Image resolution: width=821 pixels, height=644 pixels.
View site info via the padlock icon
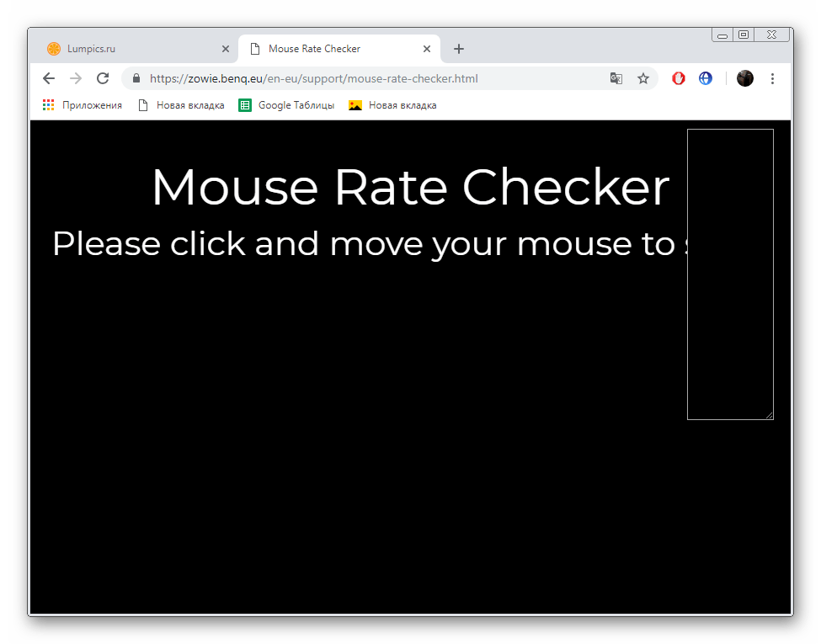pyautogui.click(x=136, y=78)
